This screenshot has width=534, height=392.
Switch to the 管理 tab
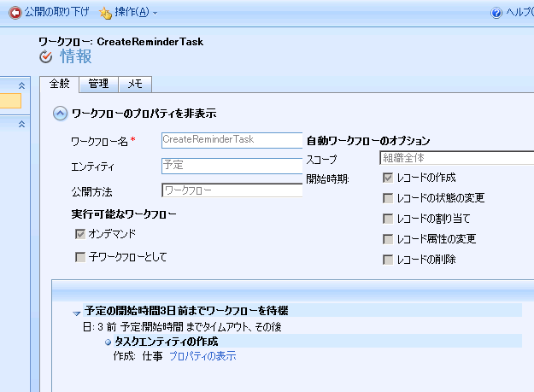98,84
